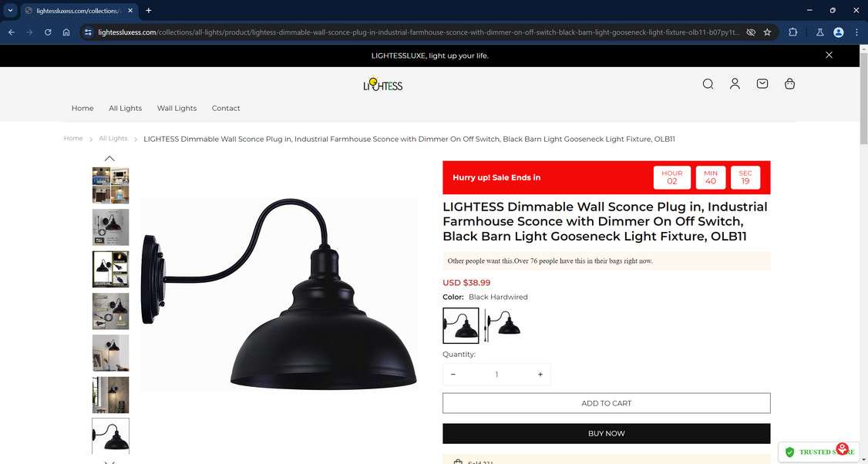Viewport: 868px width, 464px height.
Task: Open the Wall Lights menu item
Action: 177,108
